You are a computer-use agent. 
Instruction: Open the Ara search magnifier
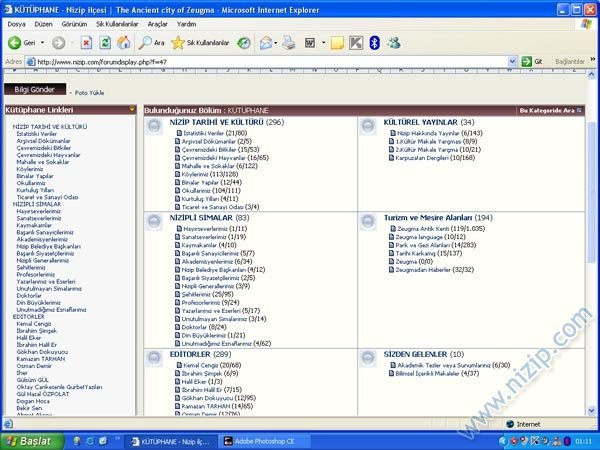151,43
